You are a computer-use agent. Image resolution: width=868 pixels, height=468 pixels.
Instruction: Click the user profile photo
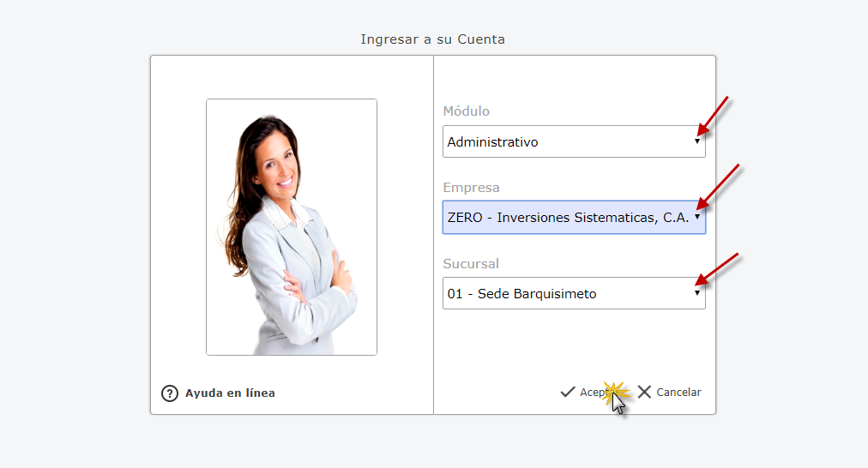(x=292, y=227)
